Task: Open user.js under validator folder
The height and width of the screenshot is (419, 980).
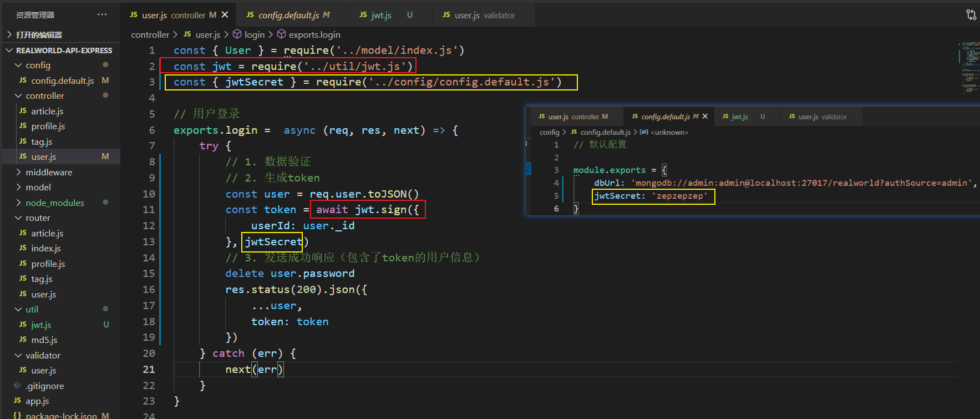Action: 44,371
